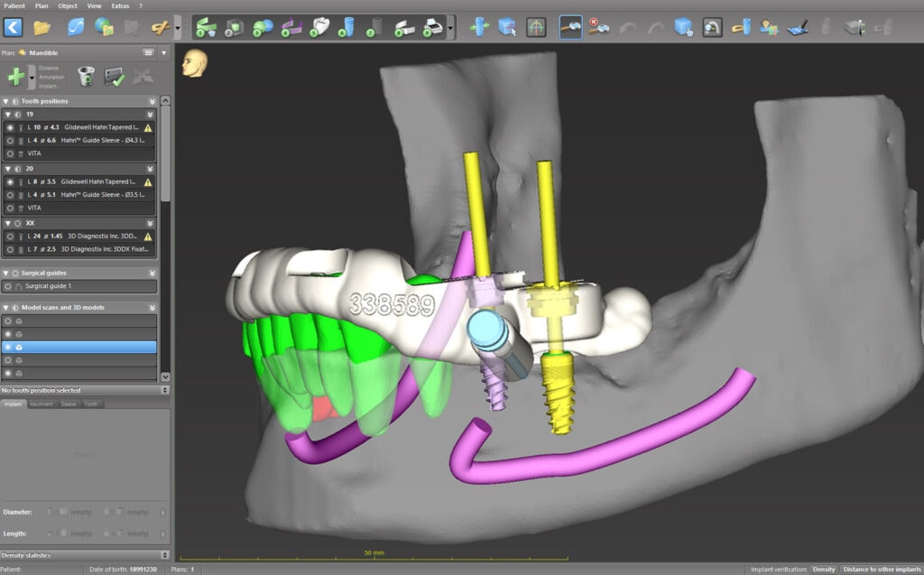Open the Extras menu
924x575 pixels.
120,5
